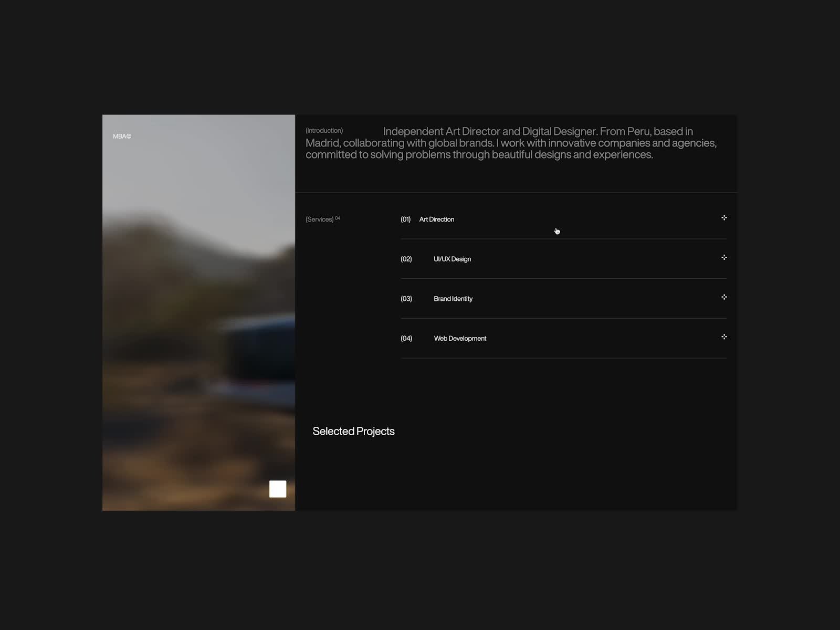Expand Art Direction using its plus icon
The height and width of the screenshot is (630, 840).
tap(724, 218)
